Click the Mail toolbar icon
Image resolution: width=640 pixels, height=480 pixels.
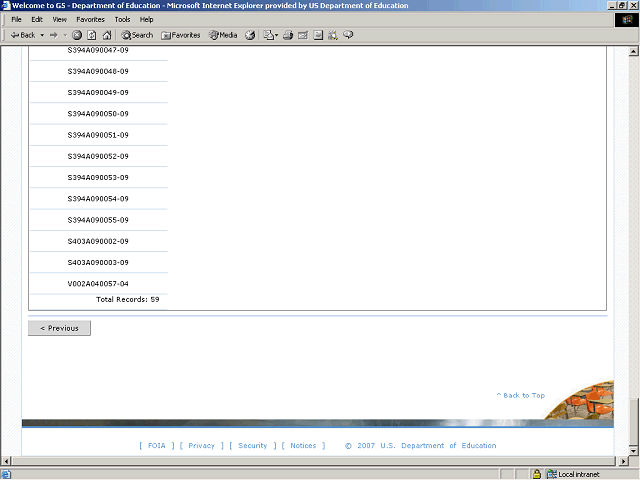pyautogui.click(x=270, y=35)
